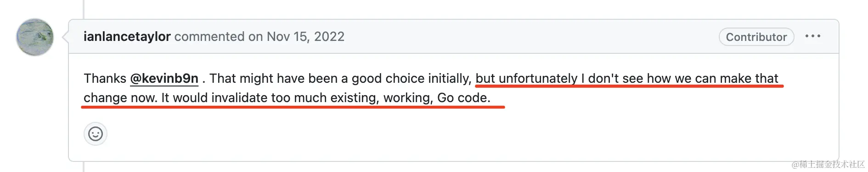
Task: Open the @kevinb9n mention link
Action: [x=164, y=79]
